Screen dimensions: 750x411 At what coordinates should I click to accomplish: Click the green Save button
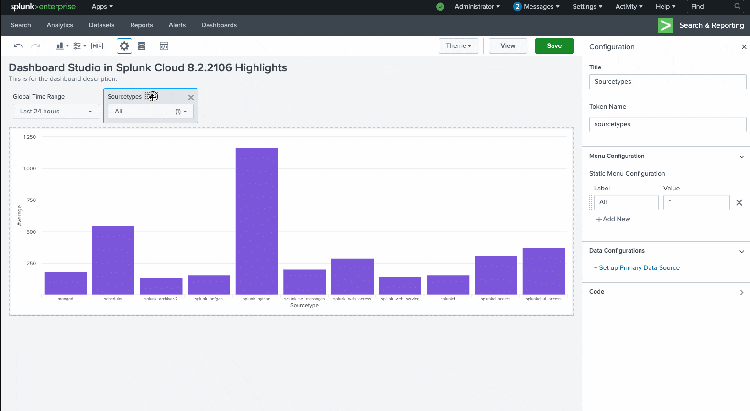554,46
